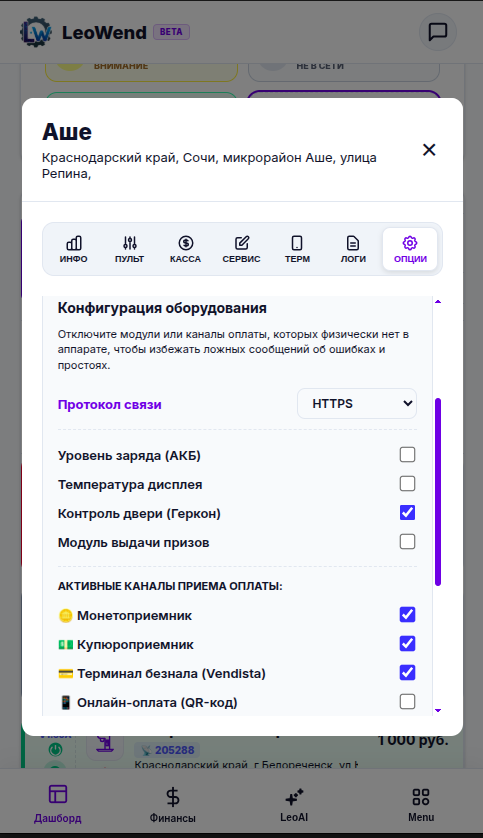This screenshot has width=483, height=838.
Task: Uncheck Терминал безнала (Vendista) checkbox
Action: click(407, 672)
